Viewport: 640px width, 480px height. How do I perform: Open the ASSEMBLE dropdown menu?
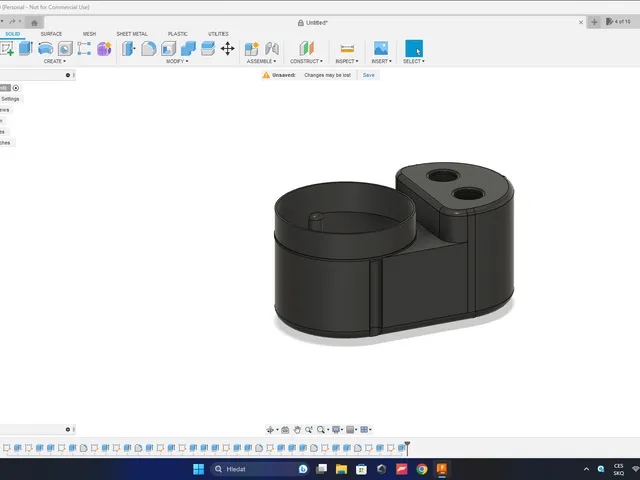[x=261, y=61]
